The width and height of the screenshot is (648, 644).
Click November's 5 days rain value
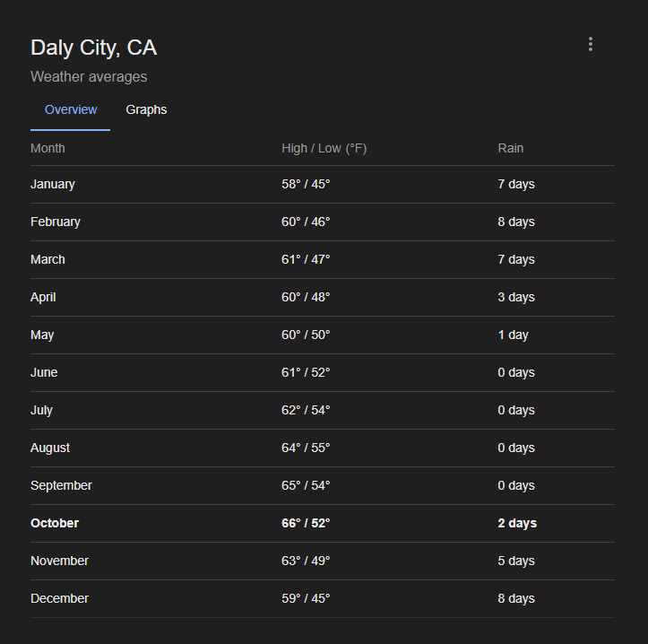tap(516, 561)
